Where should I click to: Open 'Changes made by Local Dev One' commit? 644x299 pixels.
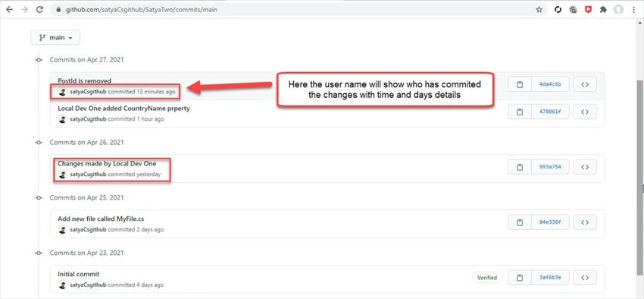107,163
